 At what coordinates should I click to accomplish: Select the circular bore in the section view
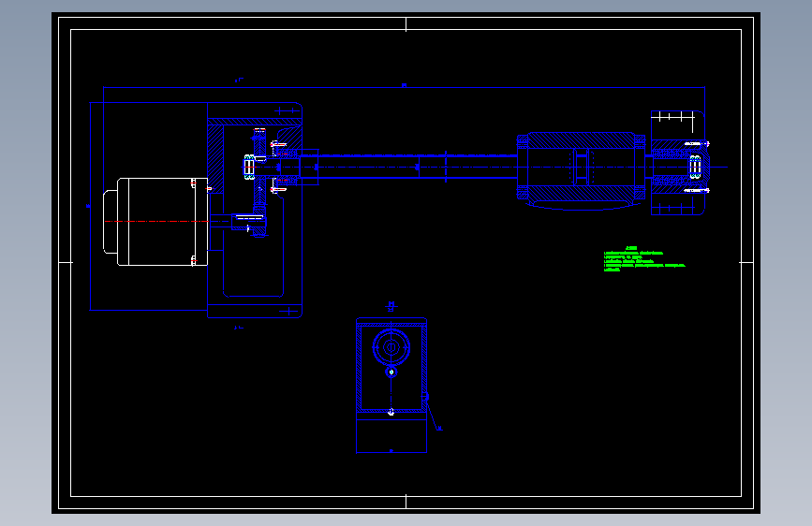click(x=391, y=347)
